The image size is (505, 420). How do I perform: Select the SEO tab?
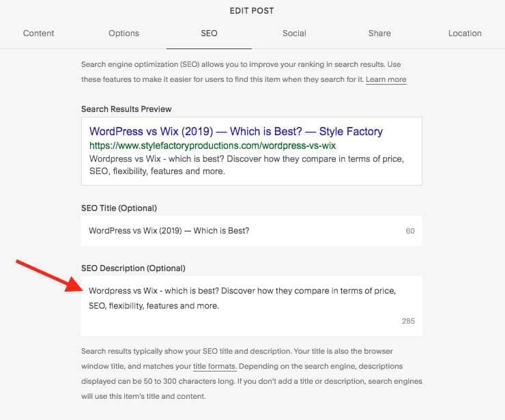209,33
